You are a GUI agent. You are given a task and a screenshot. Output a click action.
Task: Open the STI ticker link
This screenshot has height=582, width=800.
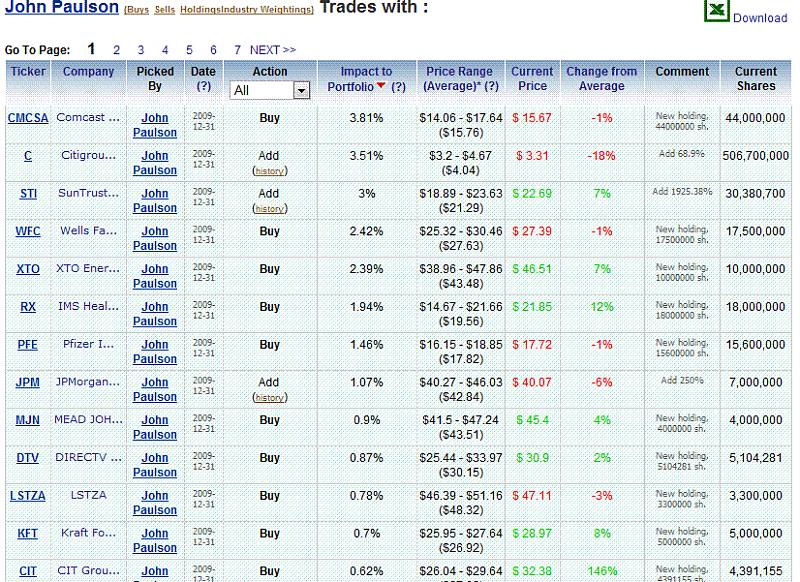28,193
